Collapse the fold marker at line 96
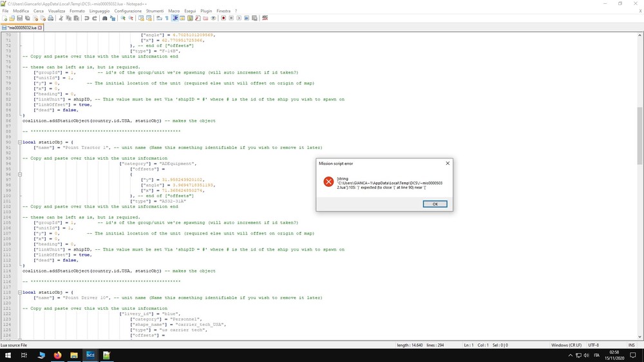This screenshot has height=362, width=644. 20,174
